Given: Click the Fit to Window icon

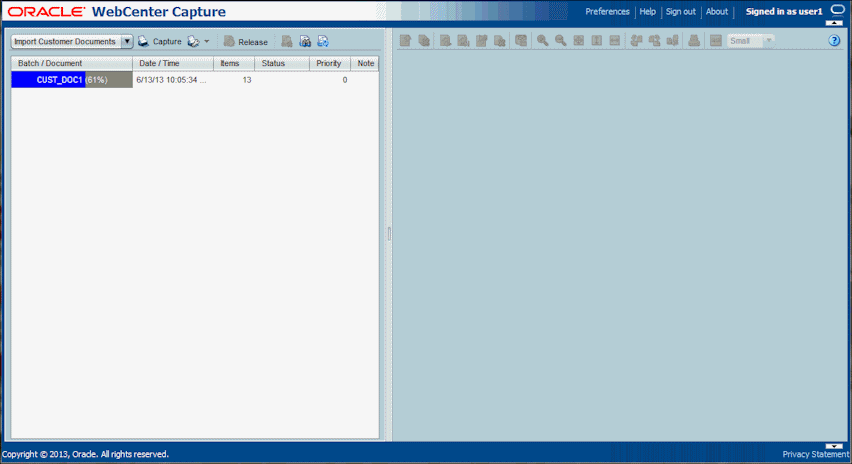Looking at the screenshot, I should (x=579, y=40).
